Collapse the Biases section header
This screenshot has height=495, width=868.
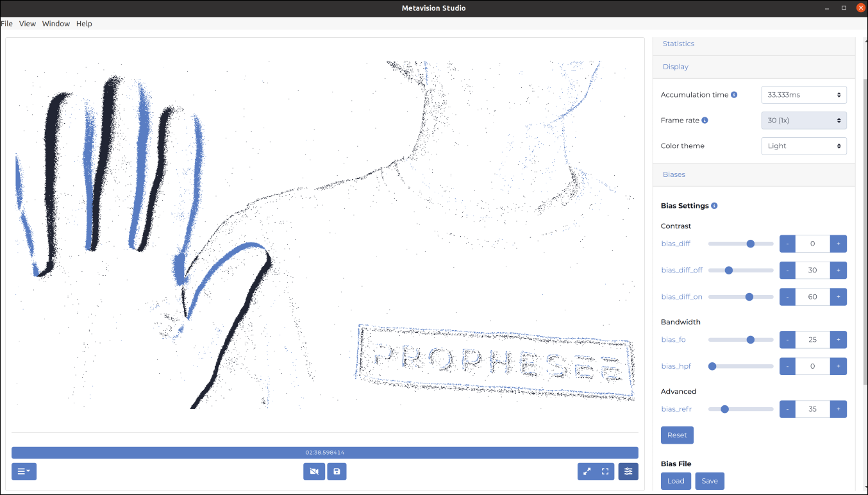click(x=754, y=174)
